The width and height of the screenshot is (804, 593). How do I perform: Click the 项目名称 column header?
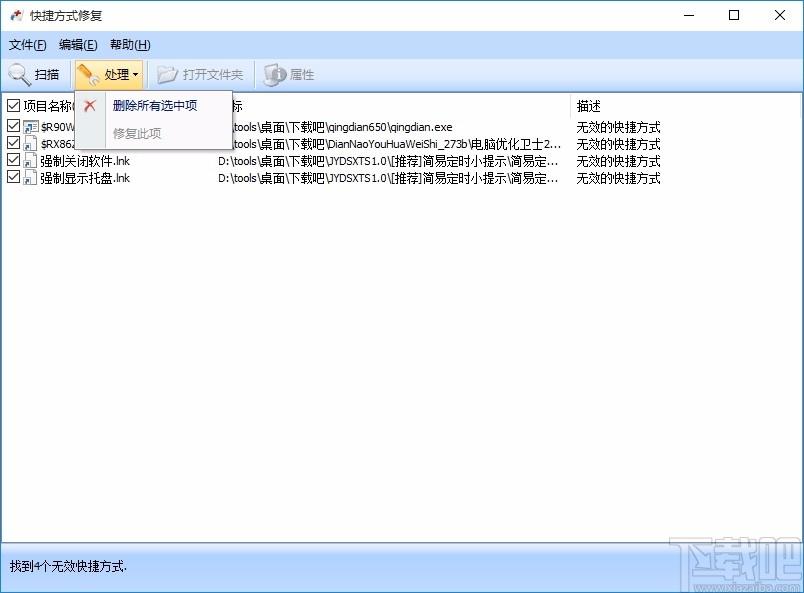(x=47, y=106)
